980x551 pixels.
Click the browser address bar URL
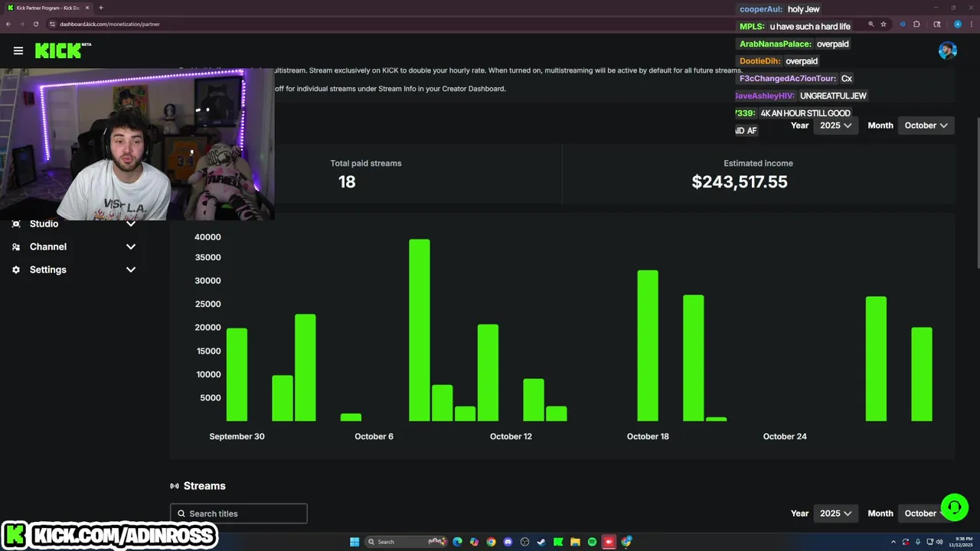pyautogui.click(x=109, y=24)
